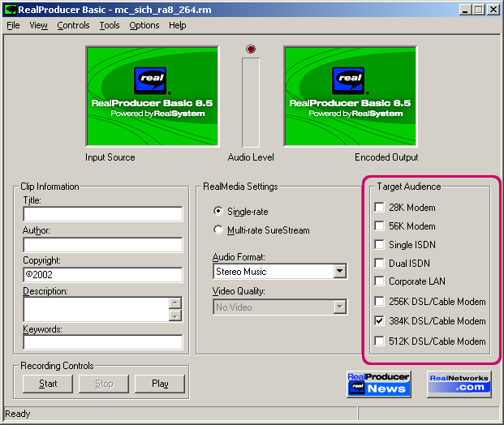504x425 pixels.
Task: Click Description scrollbar up arrow
Action: click(x=175, y=303)
